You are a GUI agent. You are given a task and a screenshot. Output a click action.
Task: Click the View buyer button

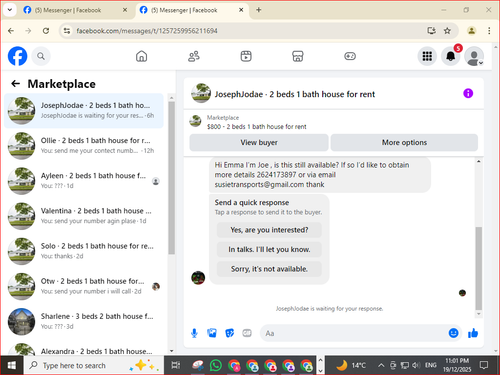click(x=259, y=142)
